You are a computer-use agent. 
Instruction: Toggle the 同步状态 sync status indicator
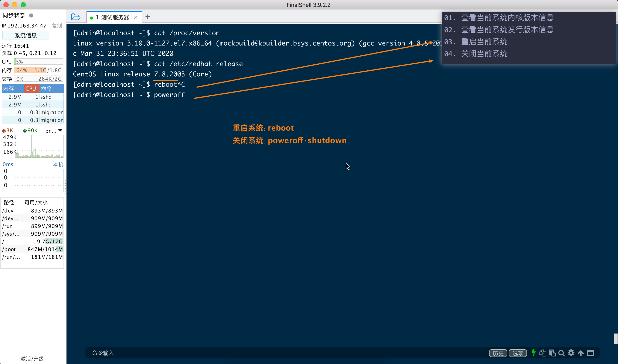point(31,15)
